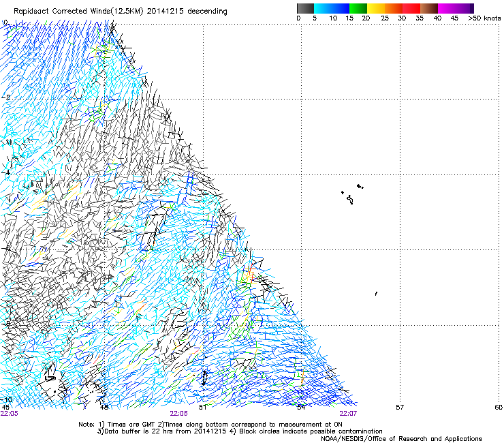Click the 'Rapidscat Corrected Winds(12.5KM)' title text
This screenshot has width=504, height=443.
coord(79,12)
